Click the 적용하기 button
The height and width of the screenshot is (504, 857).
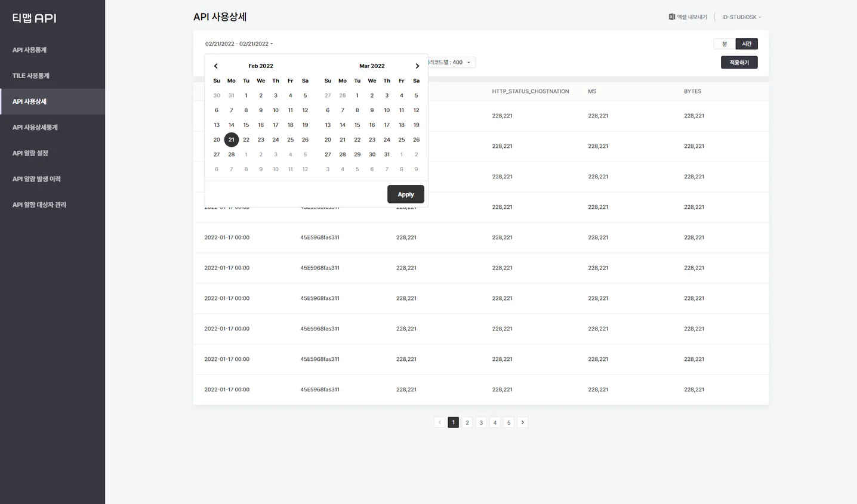click(738, 62)
